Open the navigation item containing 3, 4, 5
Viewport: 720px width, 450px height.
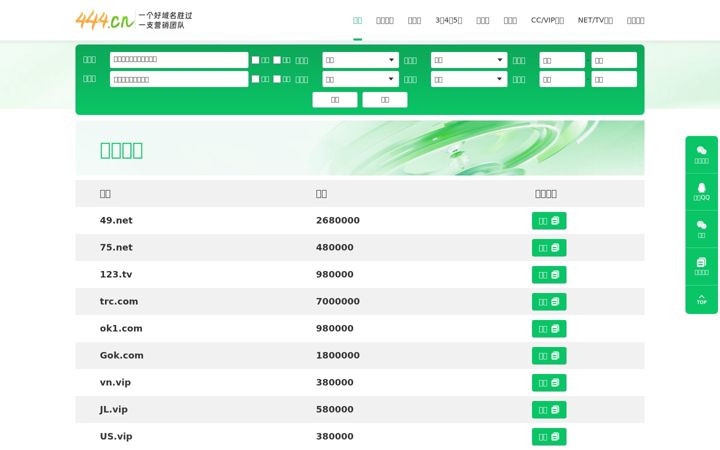449,20
